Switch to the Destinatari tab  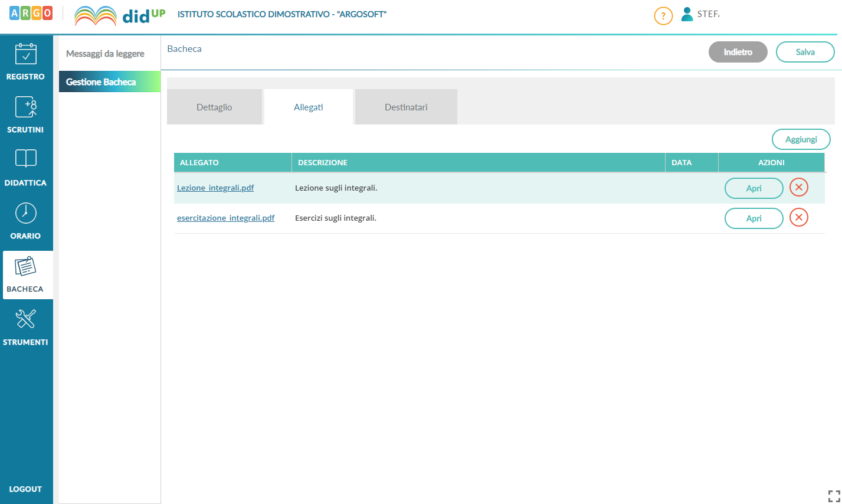coord(406,107)
